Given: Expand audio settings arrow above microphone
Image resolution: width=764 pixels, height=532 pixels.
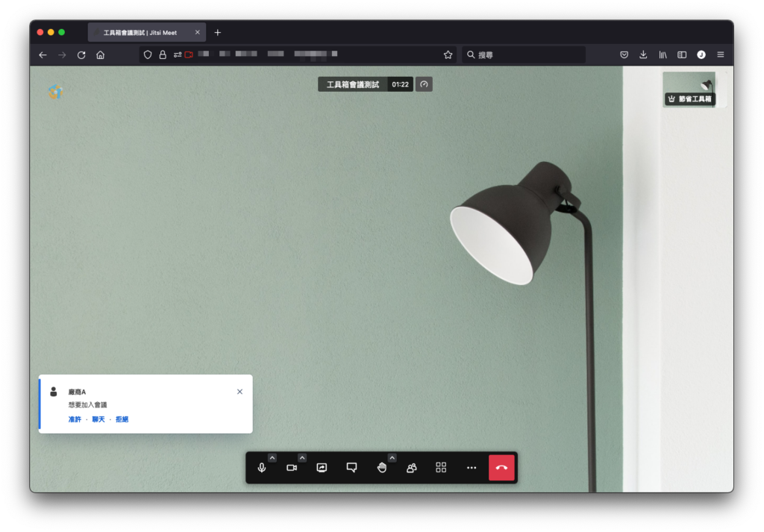Looking at the screenshot, I should [x=272, y=458].
